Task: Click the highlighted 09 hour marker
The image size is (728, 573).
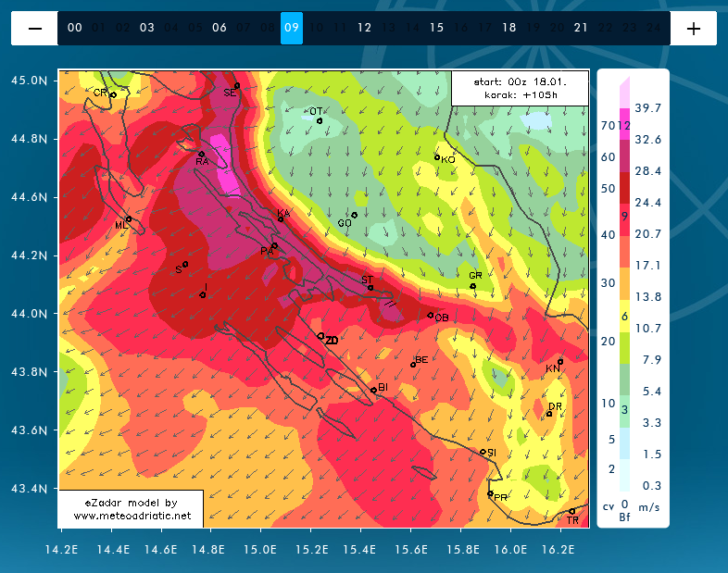Action: click(x=292, y=28)
